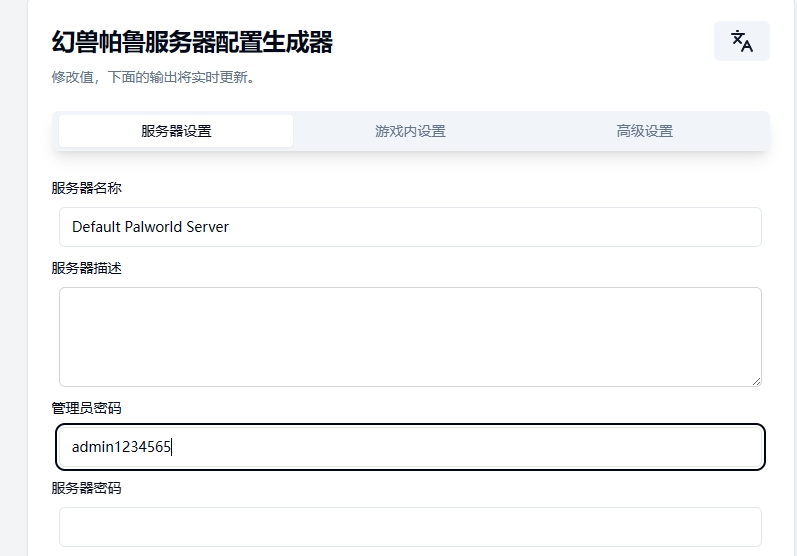Switch to the 服务器设置 tab
The height and width of the screenshot is (556, 797).
176,131
